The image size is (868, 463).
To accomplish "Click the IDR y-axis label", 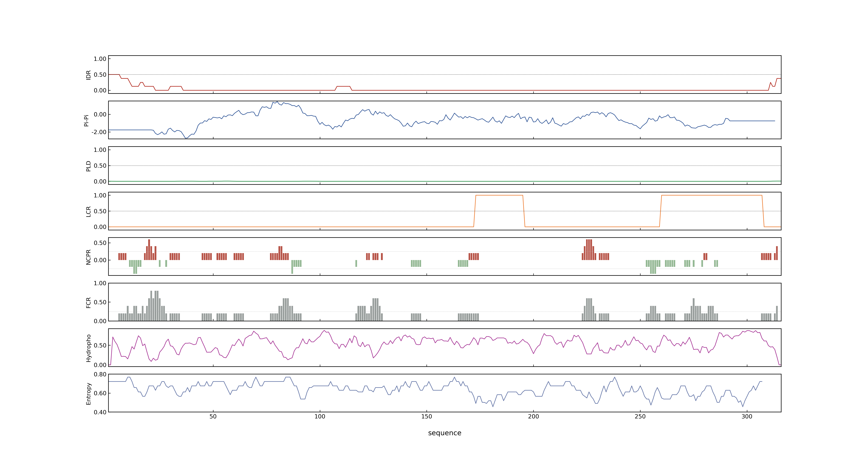I will coord(88,75).
